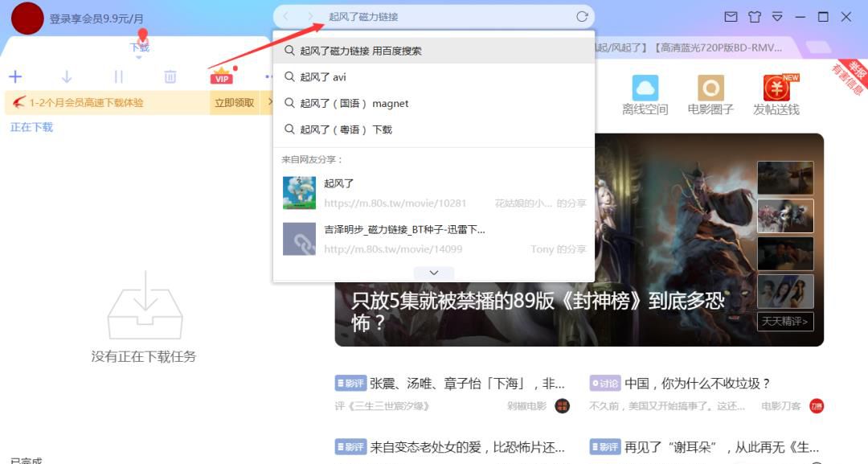The image size is (868, 464).
Task: Pause downloads with the pause icon
Action: [x=118, y=76]
